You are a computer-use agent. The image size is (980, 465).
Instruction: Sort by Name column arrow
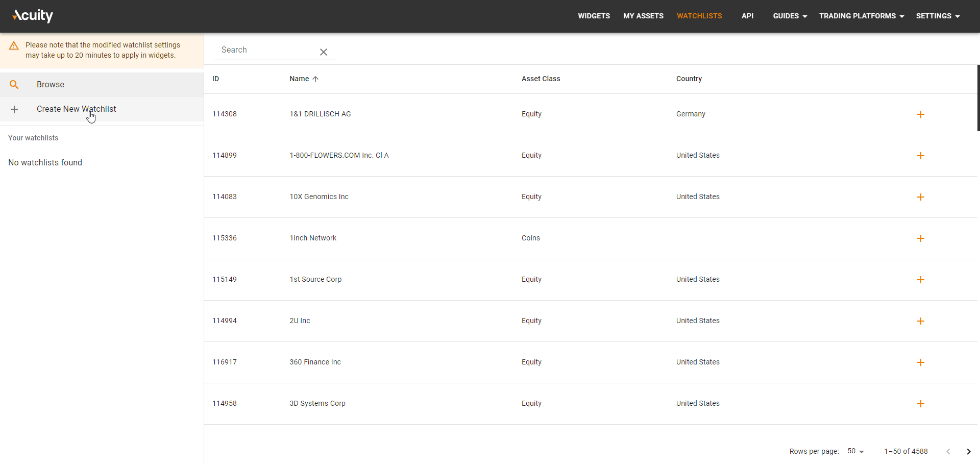pos(315,79)
